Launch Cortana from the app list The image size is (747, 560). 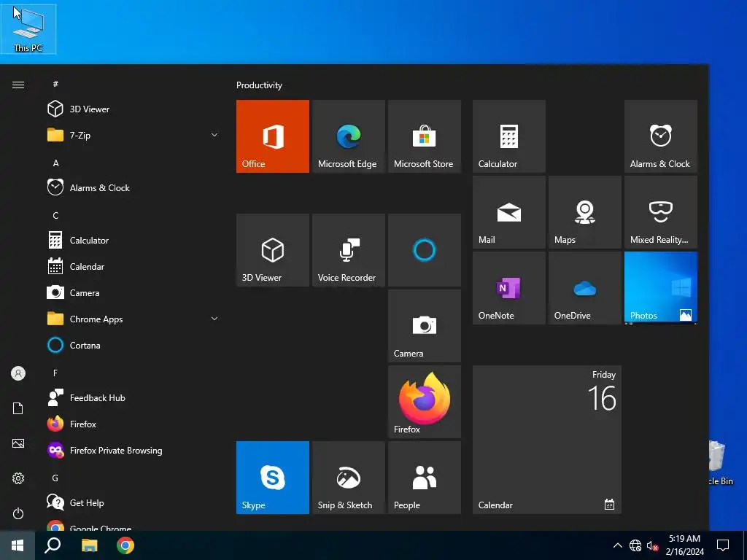click(133, 345)
